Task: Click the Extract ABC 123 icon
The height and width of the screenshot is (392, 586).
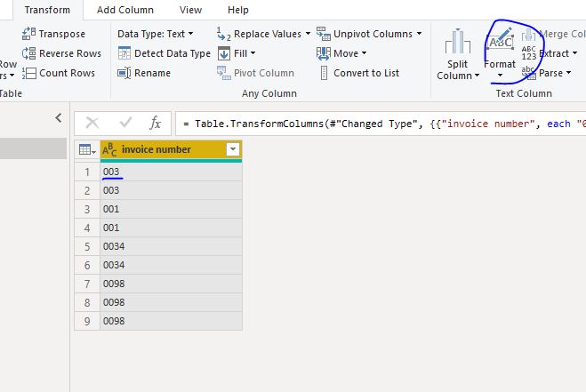Action: pos(529,53)
